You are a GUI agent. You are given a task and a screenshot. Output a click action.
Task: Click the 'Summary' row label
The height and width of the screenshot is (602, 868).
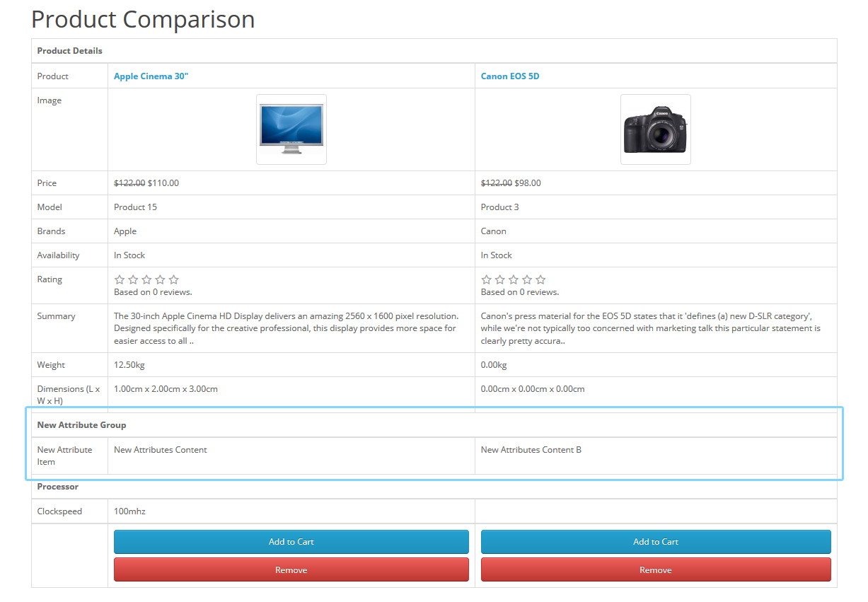tap(57, 316)
